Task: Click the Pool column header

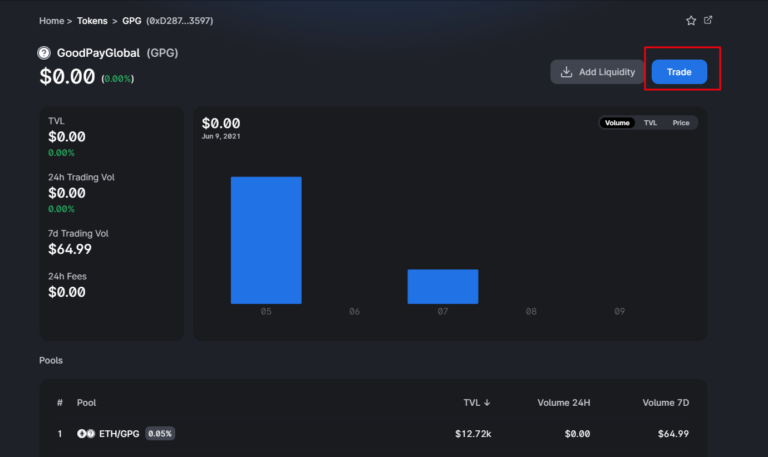Action: (x=87, y=403)
